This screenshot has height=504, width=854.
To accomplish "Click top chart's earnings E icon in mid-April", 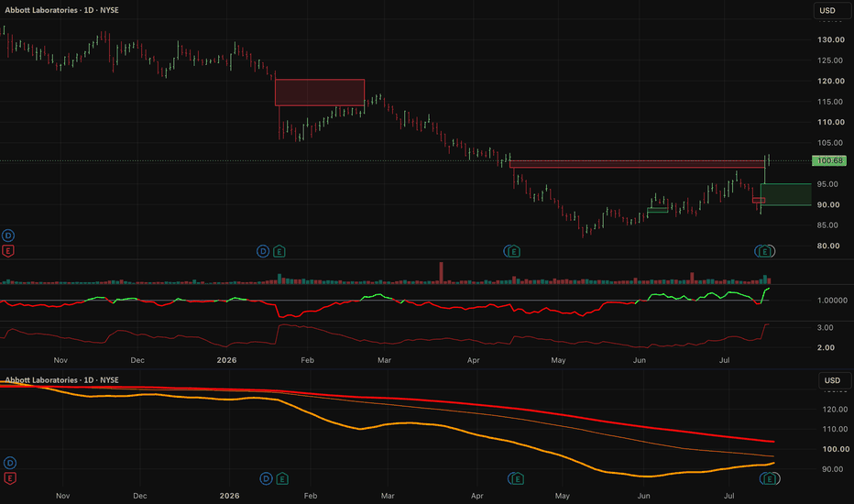I will click(x=514, y=251).
